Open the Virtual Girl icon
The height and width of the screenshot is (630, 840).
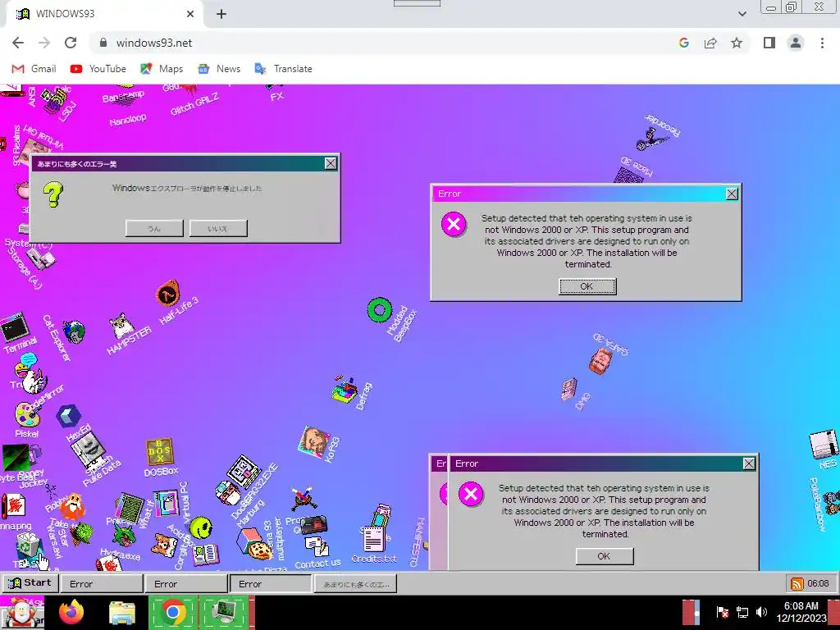tap(34, 151)
